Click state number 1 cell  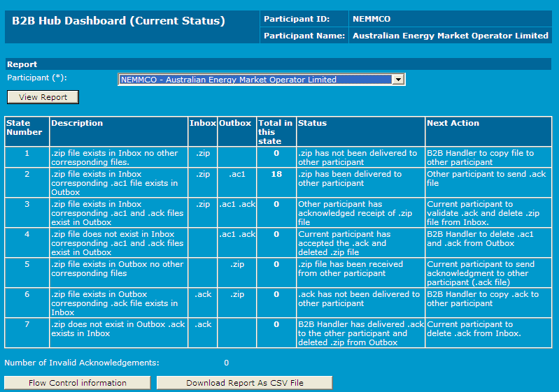tap(27, 157)
